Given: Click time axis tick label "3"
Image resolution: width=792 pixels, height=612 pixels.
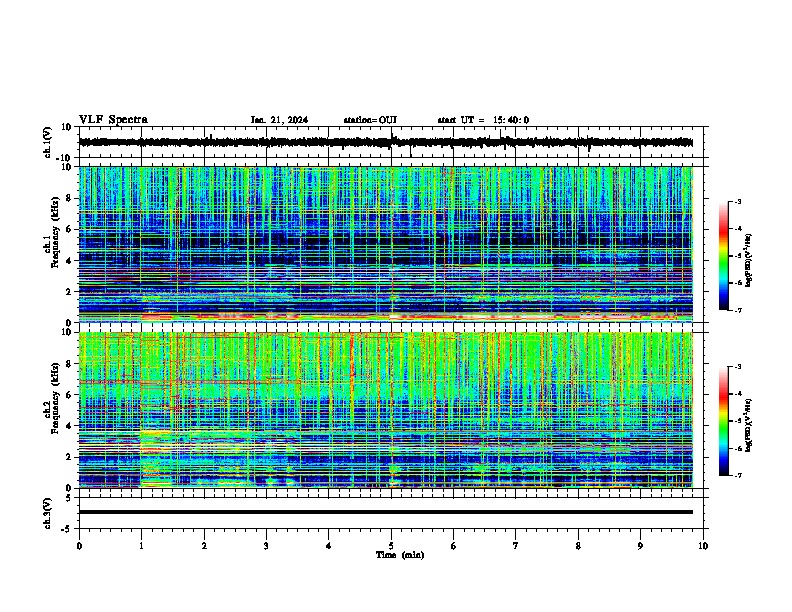Looking at the screenshot, I should 266,546.
